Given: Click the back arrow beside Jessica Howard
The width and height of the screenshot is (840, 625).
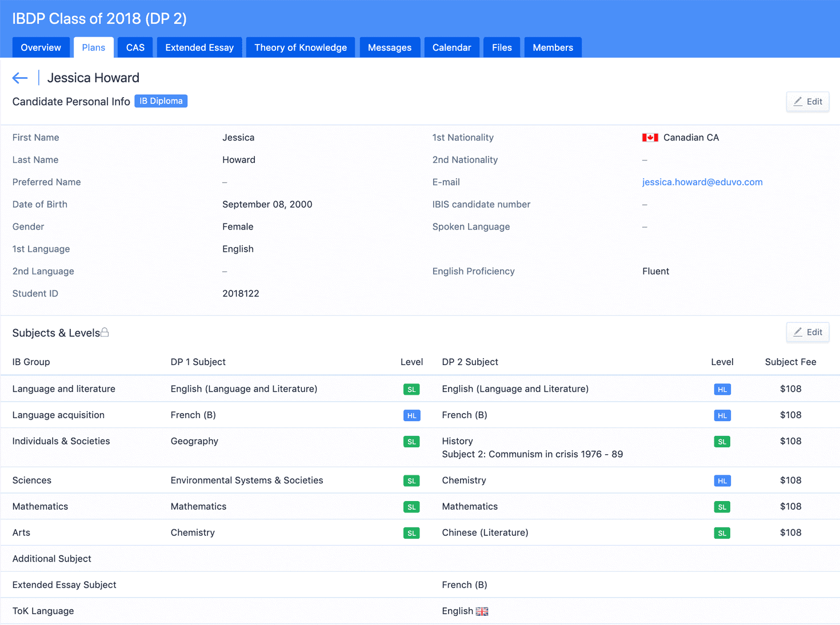Looking at the screenshot, I should click(x=20, y=78).
